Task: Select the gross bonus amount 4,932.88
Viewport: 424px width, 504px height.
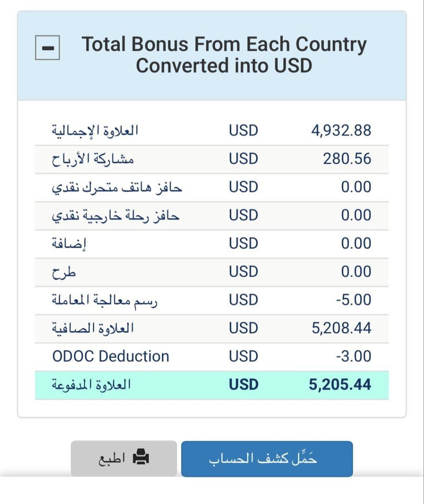Action: click(x=341, y=130)
